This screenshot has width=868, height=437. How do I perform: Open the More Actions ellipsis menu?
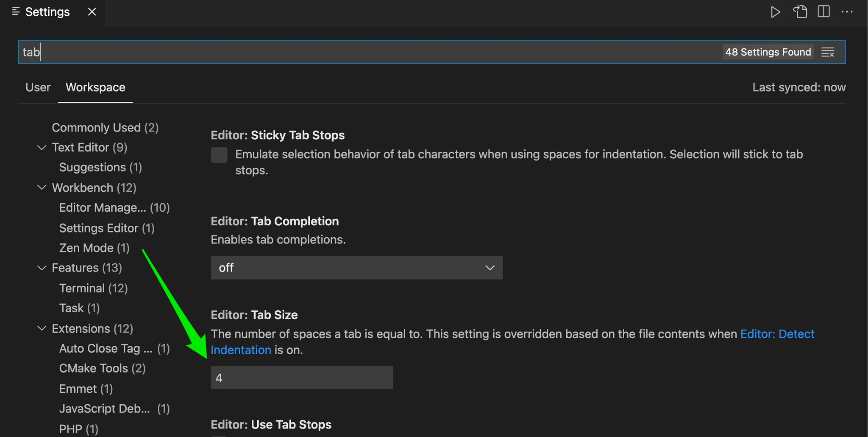(x=847, y=12)
